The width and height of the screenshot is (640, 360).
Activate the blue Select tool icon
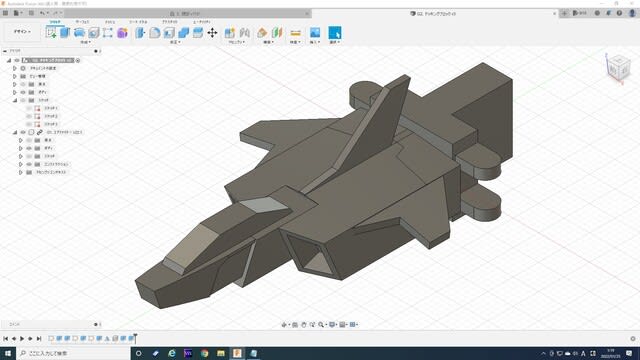335,33
